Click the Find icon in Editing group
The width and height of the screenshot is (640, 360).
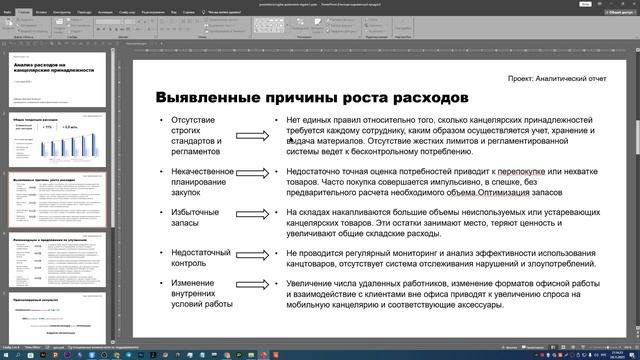tap(367, 20)
